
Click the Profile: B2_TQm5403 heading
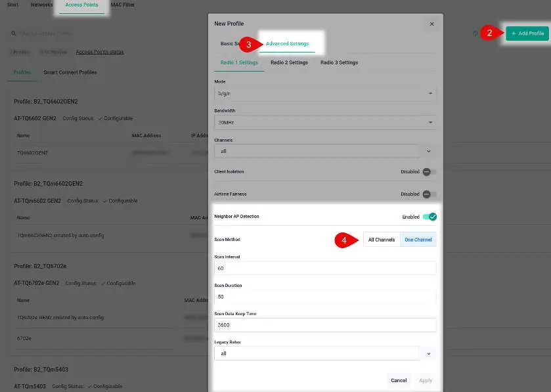click(x=41, y=370)
